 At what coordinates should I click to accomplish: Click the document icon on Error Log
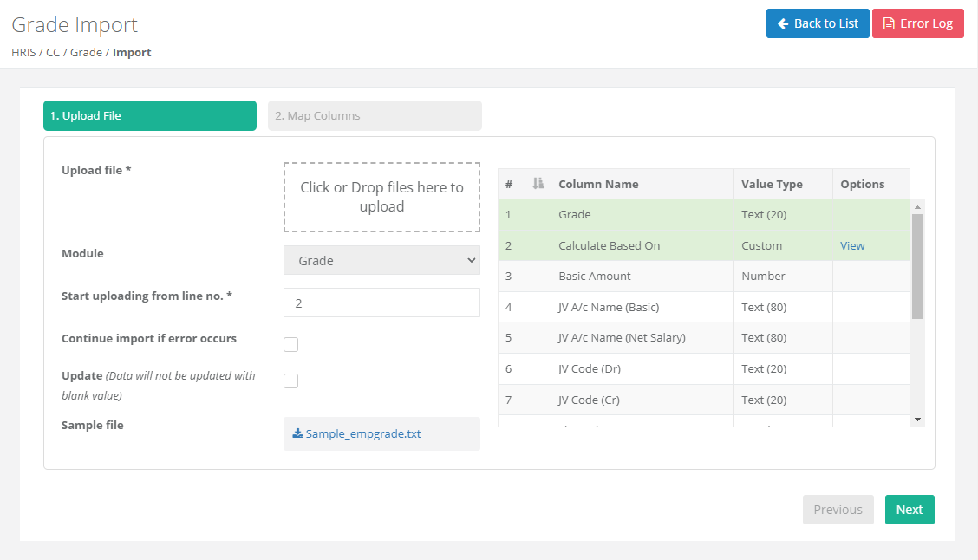889,23
